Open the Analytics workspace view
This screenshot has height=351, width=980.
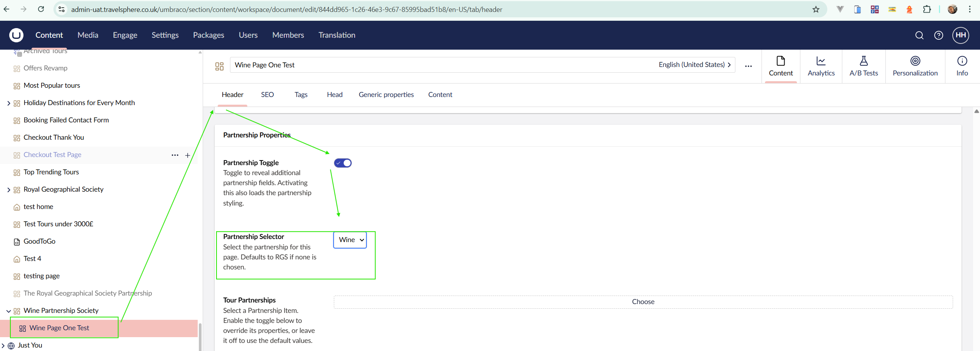click(821, 66)
